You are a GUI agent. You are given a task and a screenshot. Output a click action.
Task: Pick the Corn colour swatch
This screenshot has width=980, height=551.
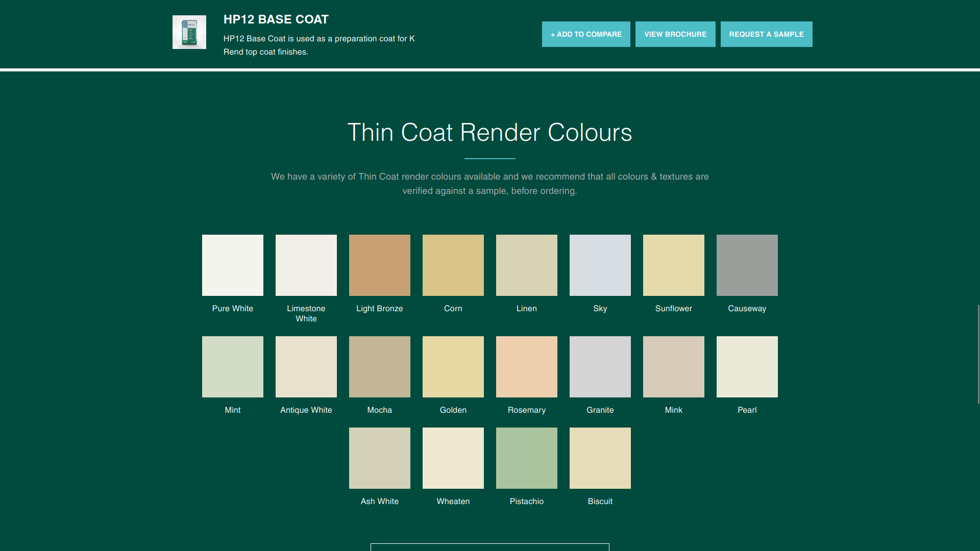(453, 265)
